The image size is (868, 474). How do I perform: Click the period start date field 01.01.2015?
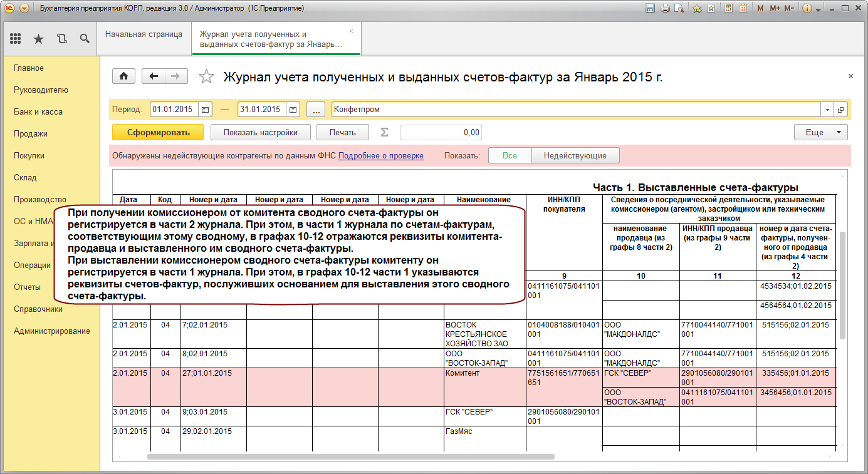(x=175, y=109)
